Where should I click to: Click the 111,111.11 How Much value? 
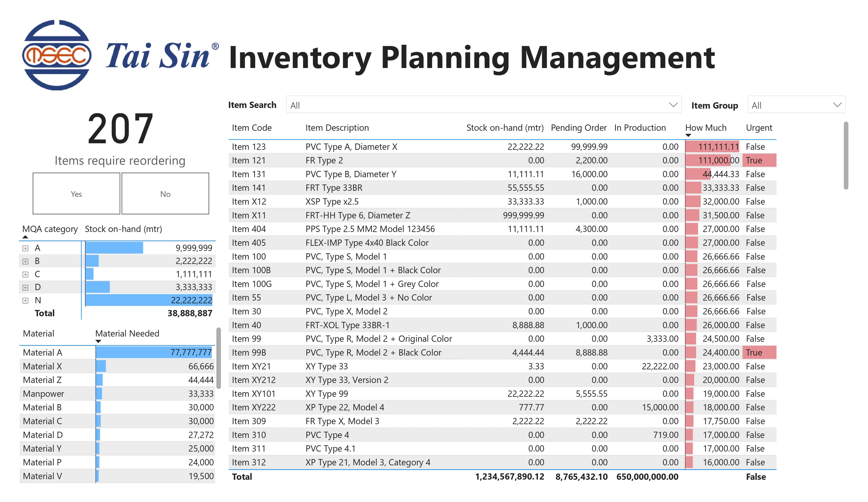click(719, 147)
